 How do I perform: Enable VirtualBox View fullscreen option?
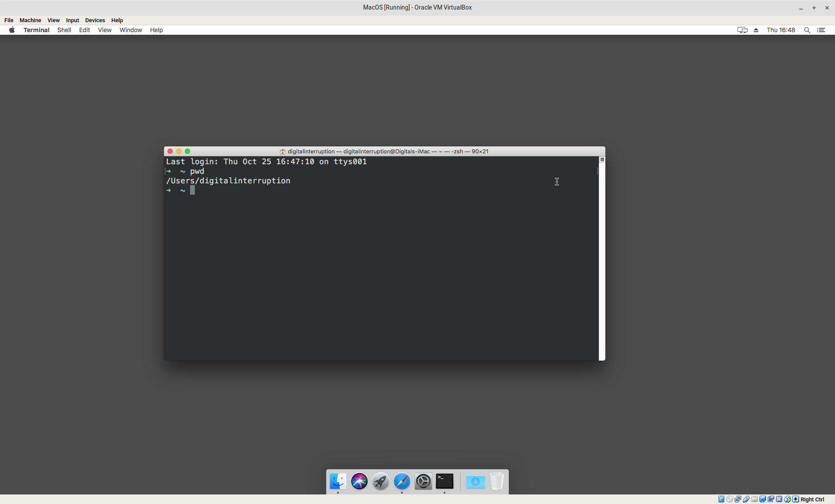[53, 20]
